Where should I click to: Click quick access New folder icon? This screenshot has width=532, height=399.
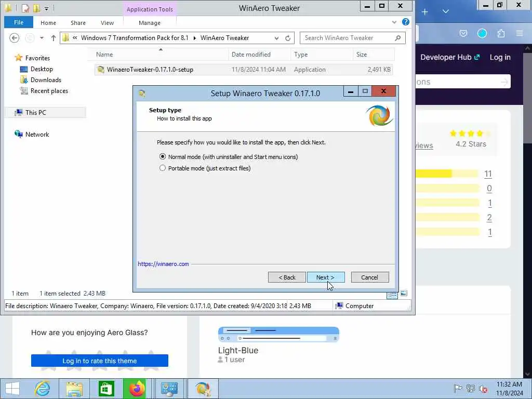tap(36, 8)
